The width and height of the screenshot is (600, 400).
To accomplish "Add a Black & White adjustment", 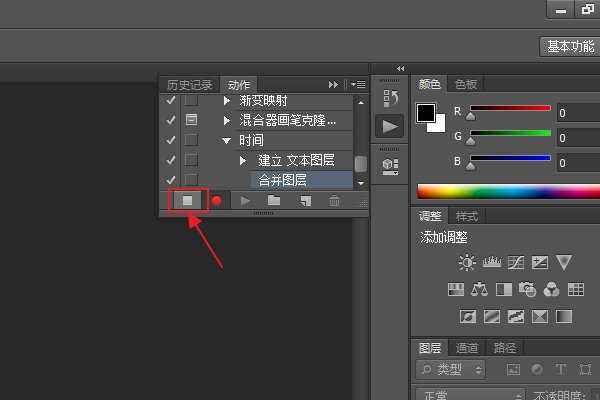I will [504, 290].
